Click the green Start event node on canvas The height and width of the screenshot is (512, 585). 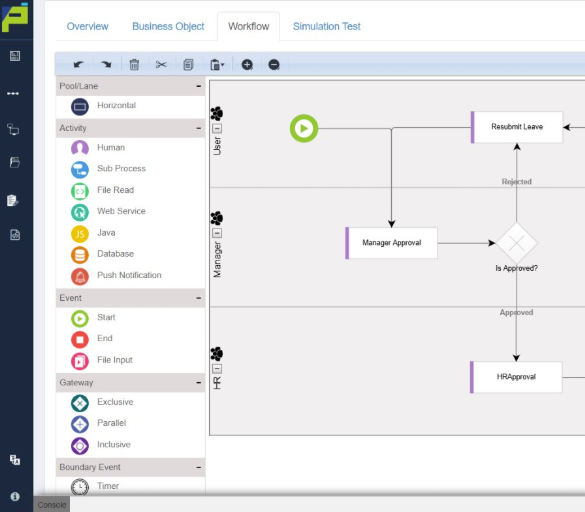(304, 128)
